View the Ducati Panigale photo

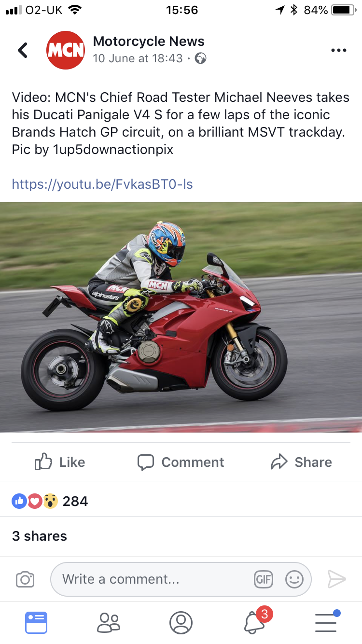tap(181, 317)
